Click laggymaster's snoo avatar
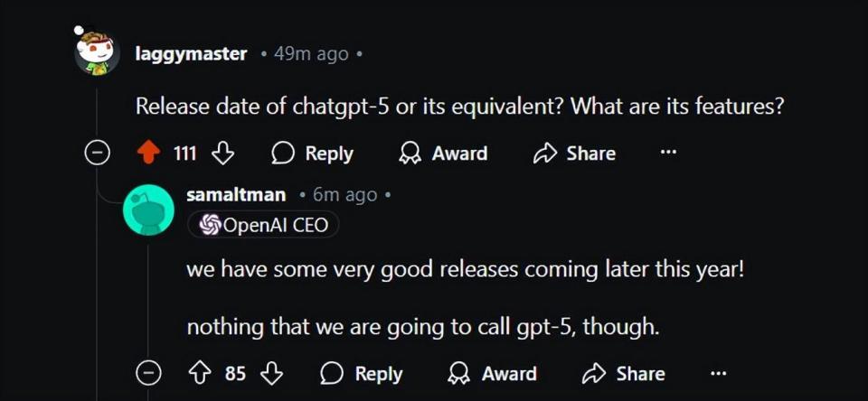 96,52
